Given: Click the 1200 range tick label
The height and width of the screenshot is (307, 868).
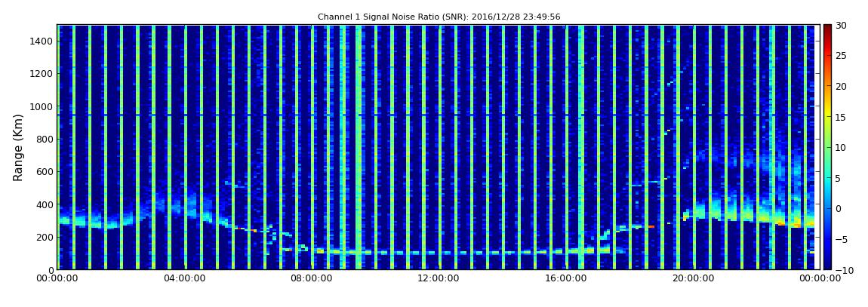Looking at the screenshot, I should [42, 74].
